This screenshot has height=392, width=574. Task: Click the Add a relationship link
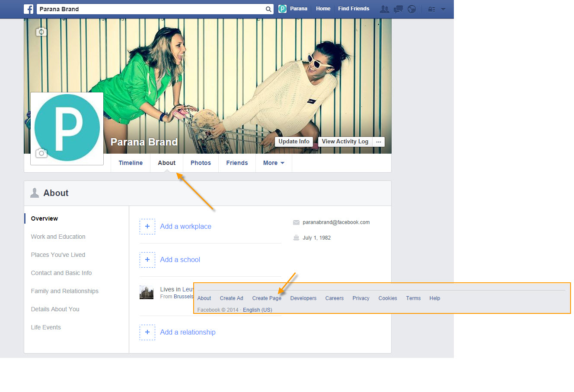(x=188, y=332)
